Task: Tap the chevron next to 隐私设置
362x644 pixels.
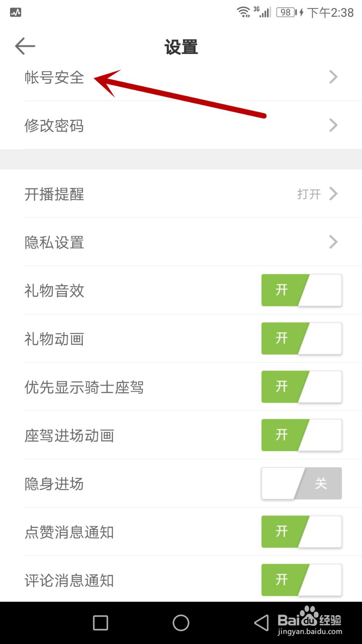Action: [333, 242]
